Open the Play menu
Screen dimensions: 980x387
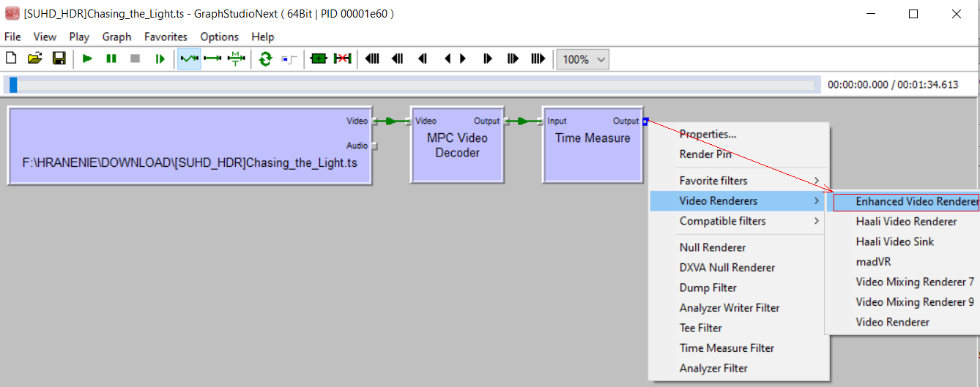79,37
